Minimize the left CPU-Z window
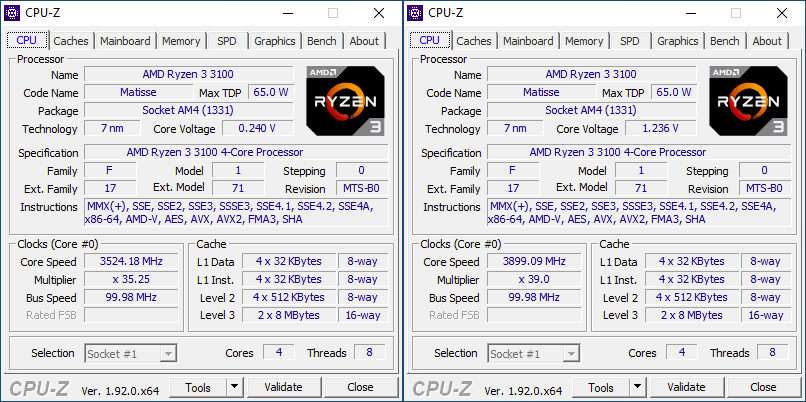The height and width of the screenshot is (402, 806). pyautogui.click(x=286, y=13)
